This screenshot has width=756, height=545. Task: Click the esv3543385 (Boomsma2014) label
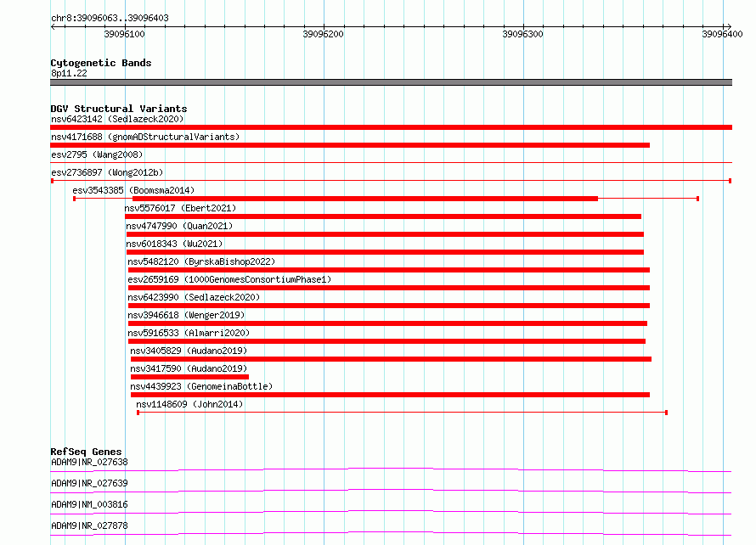pos(133,190)
